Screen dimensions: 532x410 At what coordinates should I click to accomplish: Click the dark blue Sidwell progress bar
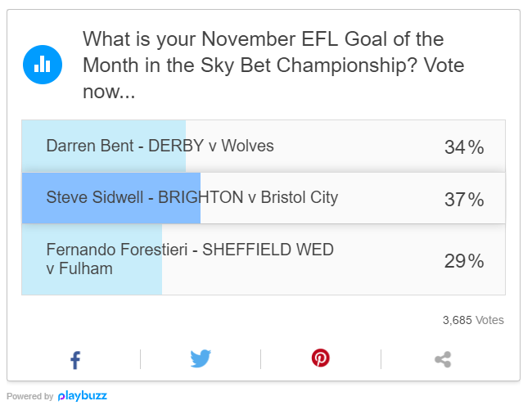(x=111, y=198)
